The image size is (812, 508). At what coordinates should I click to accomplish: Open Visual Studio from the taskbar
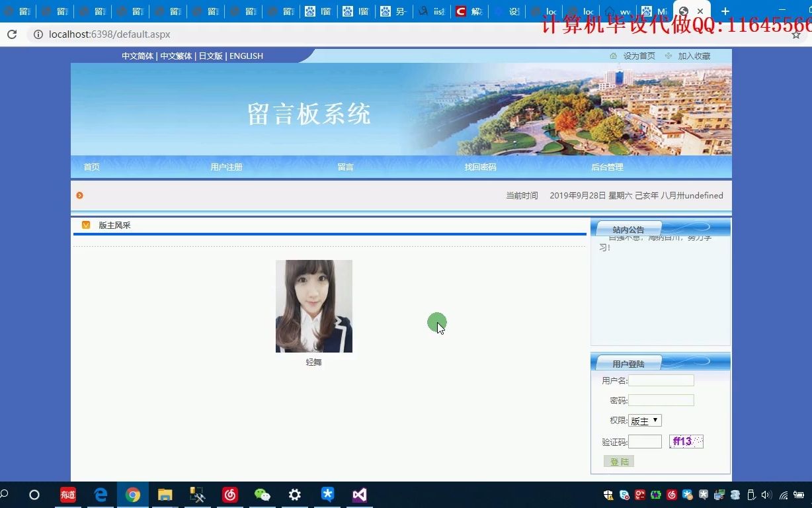[359, 495]
